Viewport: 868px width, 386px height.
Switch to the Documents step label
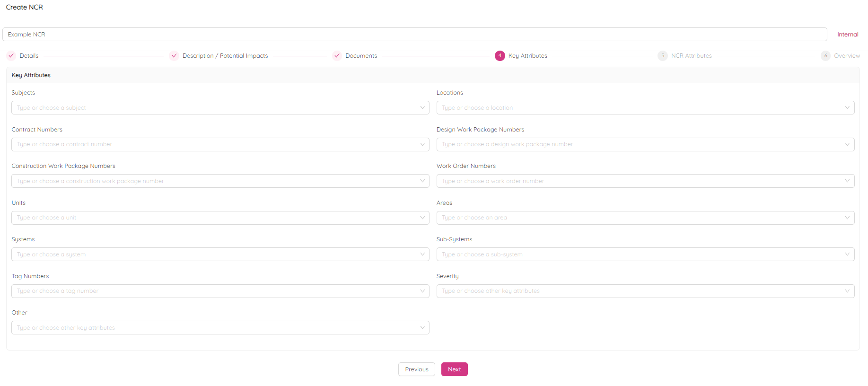(x=361, y=56)
